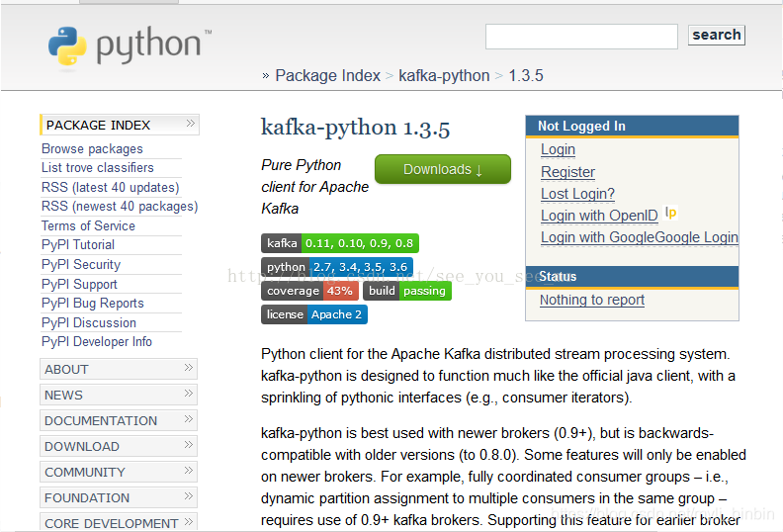Screen dimensions: 783x532
Task: Click the Status panel header
Action: pyautogui.click(x=632, y=276)
